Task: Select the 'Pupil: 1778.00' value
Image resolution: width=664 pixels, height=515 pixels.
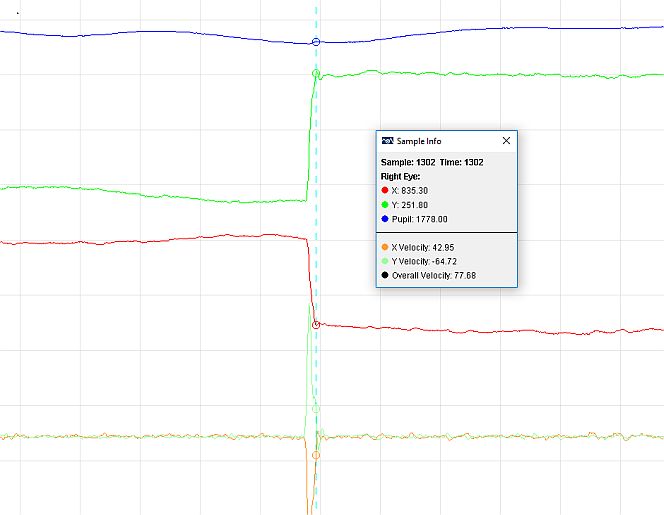Action: tap(419, 219)
